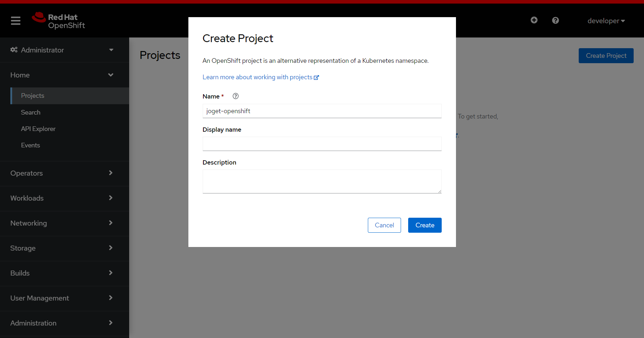Open the developer user dropdown
Viewport: 644px width, 338px height.
point(606,21)
